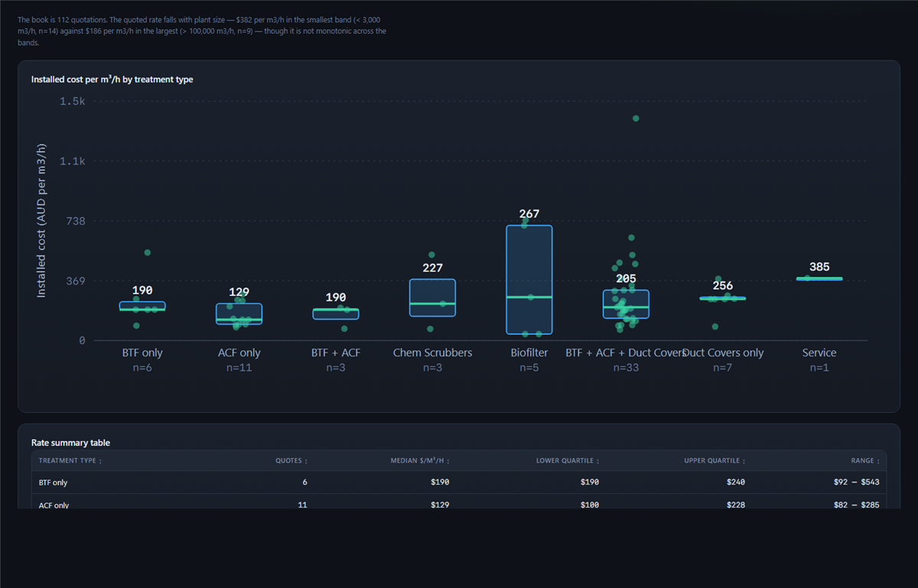Image resolution: width=918 pixels, height=588 pixels.
Task: Click the ACF only box plot
Action: pos(239,313)
